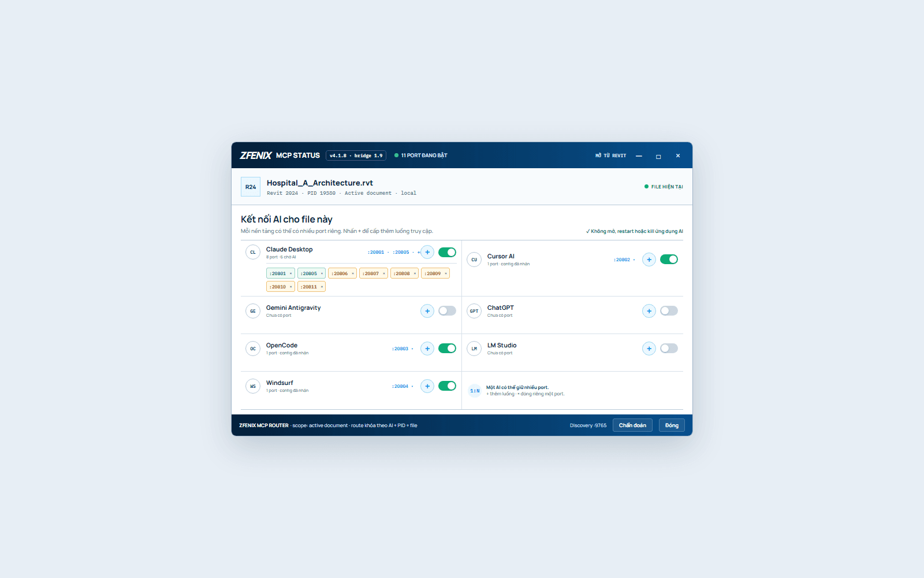Image resolution: width=924 pixels, height=578 pixels.
Task: Click the MCP STATUS title text
Action: [x=298, y=155]
